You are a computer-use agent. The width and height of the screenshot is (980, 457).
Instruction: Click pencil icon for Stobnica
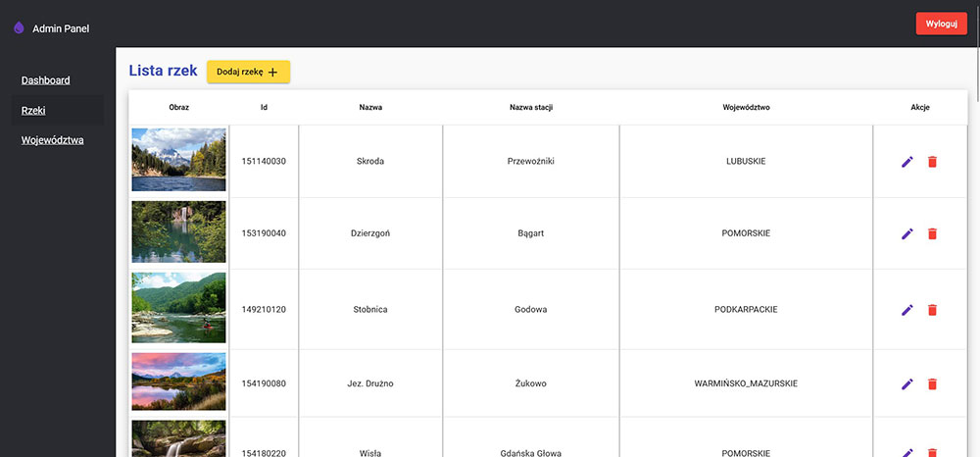click(x=906, y=310)
